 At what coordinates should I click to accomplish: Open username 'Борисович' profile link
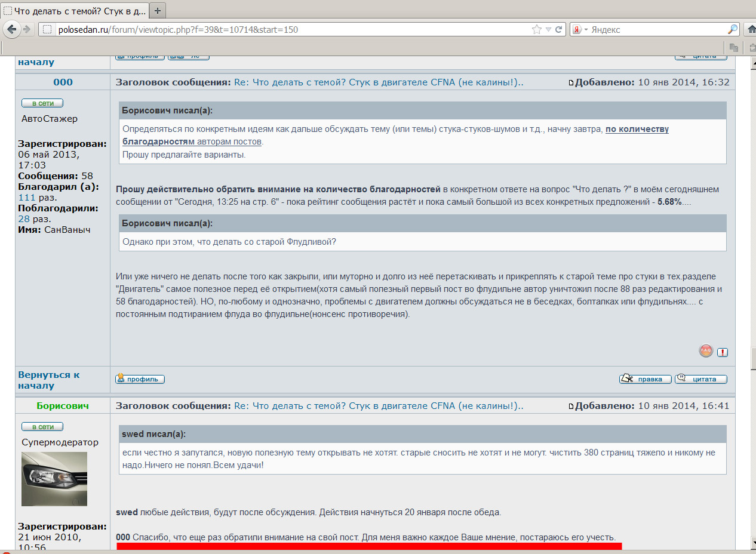62,406
